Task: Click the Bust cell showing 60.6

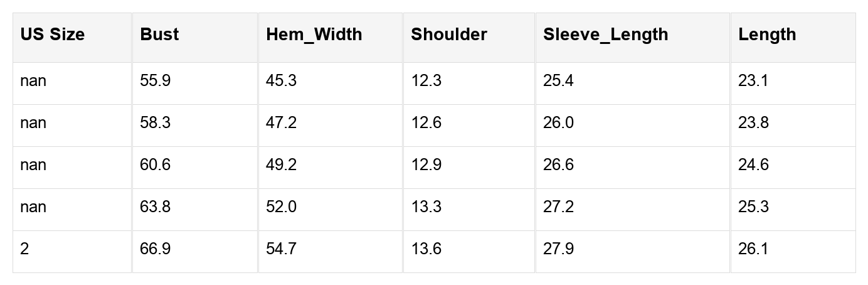Action: point(156,164)
